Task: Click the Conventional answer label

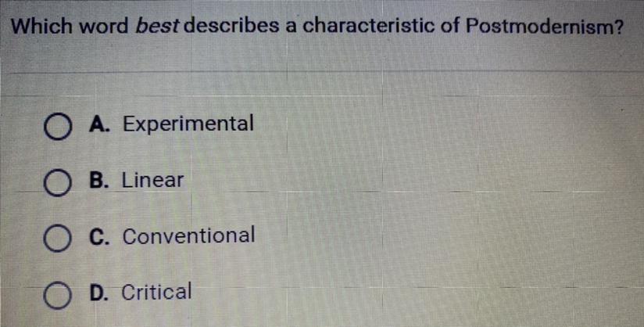Action: 188,235
